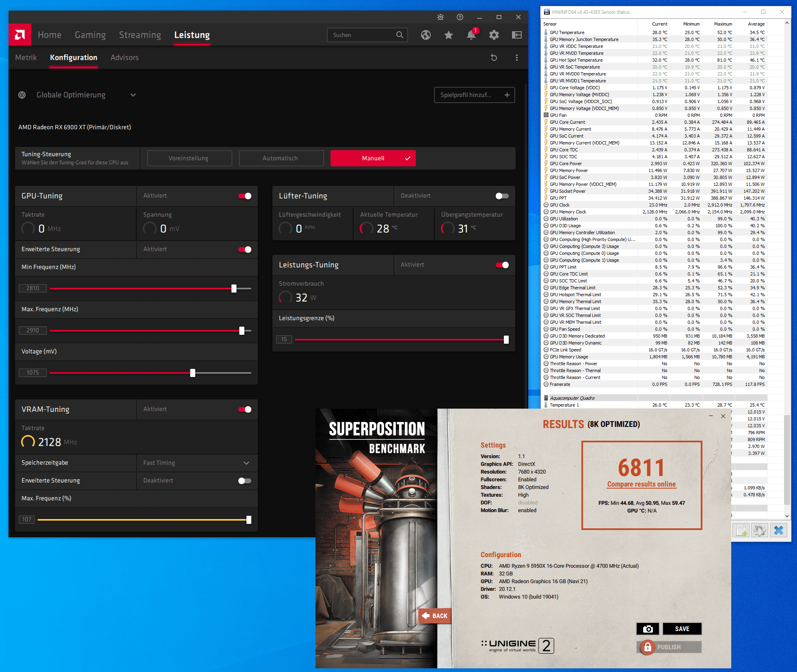This screenshot has height=672, width=797.
Task: Toggle the sidebar panel layout icon
Action: (517, 35)
